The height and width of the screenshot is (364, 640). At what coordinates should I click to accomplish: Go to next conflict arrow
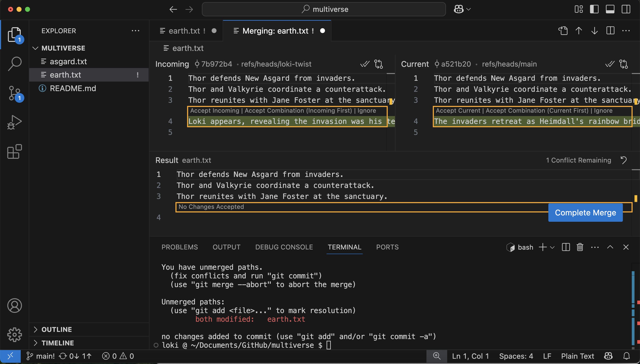coord(594,31)
